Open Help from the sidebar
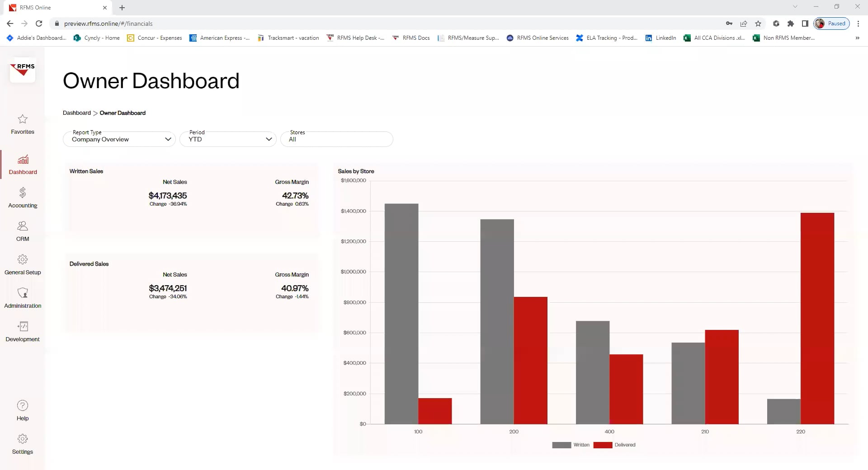The height and width of the screenshot is (470, 868). pyautogui.click(x=23, y=410)
